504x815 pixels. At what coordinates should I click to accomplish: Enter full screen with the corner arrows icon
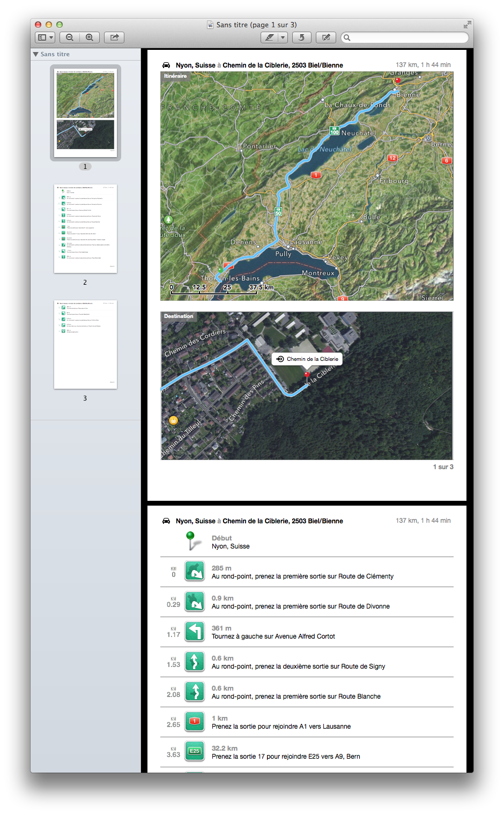tap(467, 25)
